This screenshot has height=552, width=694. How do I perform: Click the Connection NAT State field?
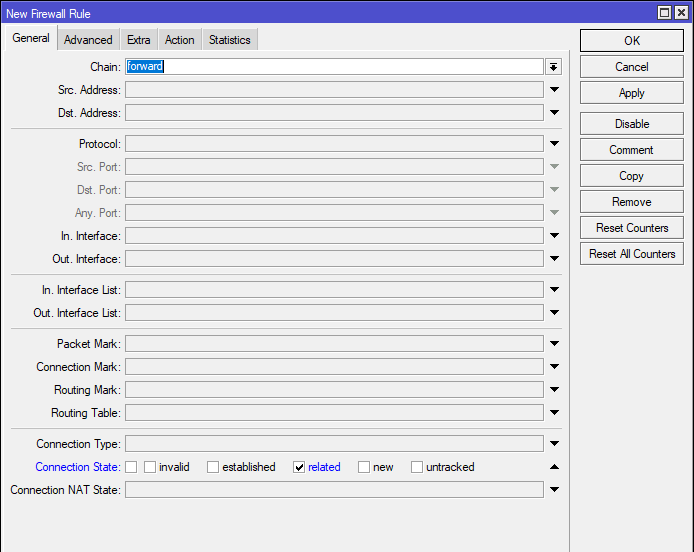click(x=334, y=490)
